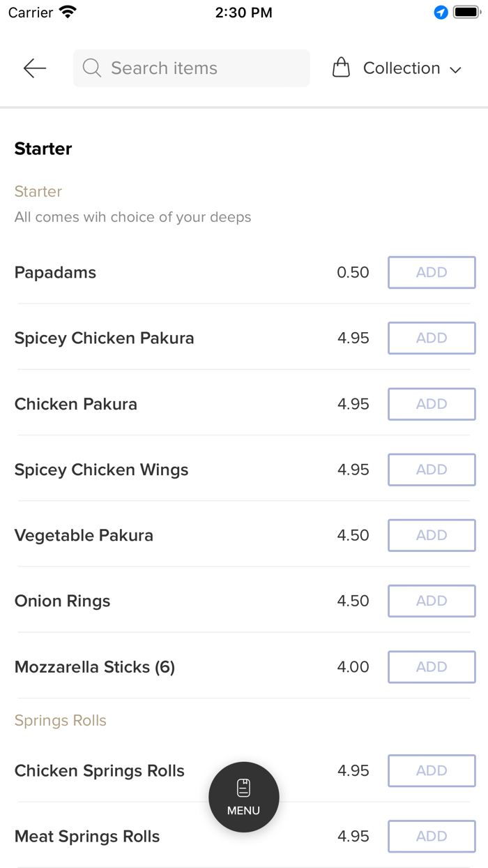Select the Vegetable Pakura item name
Image resolution: width=488 pixels, height=868 pixels.
(84, 535)
